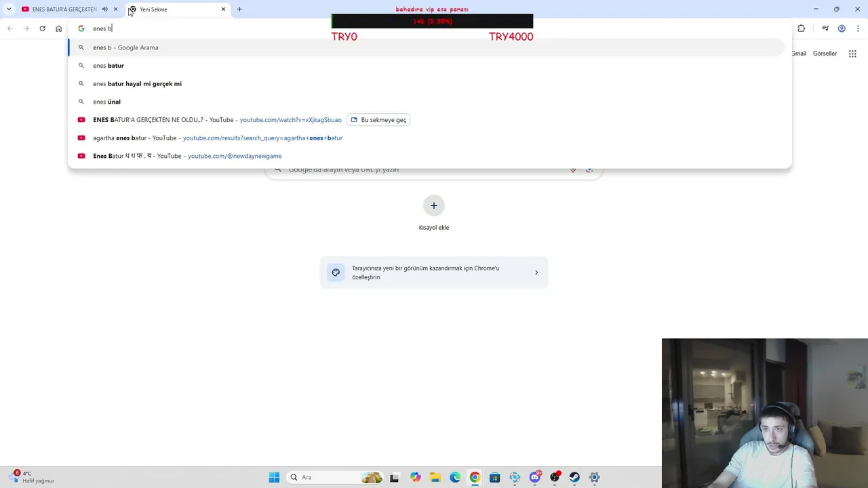The width and height of the screenshot is (868, 488).
Task: Open Settings gear in taskbar
Action: 595,477
